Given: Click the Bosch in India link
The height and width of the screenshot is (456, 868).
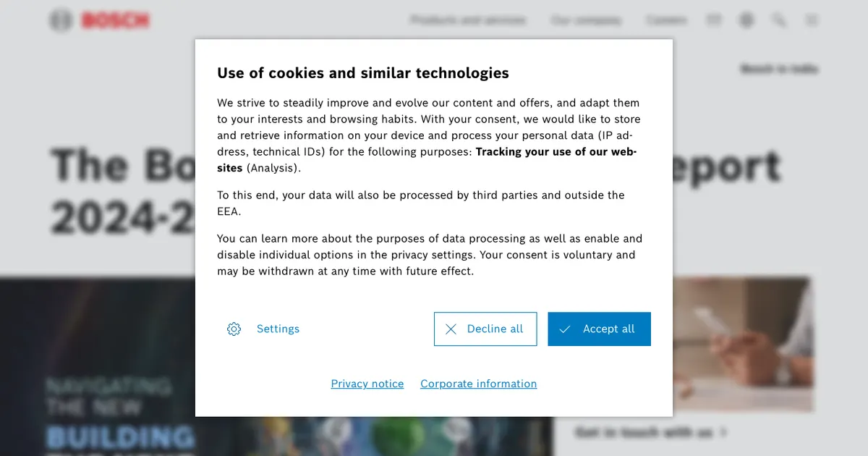Looking at the screenshot, I should click(x=779, y=69).
